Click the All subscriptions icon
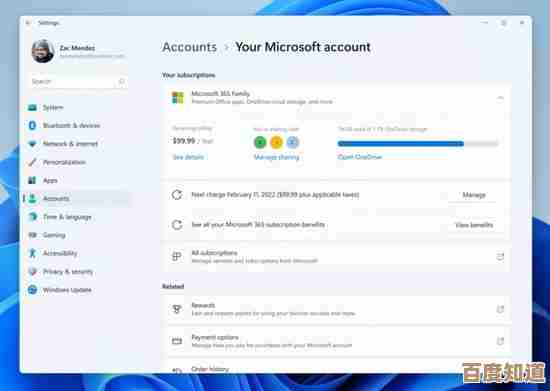The height and width of the screenshot is (391, 550). (x=176, y=257)
